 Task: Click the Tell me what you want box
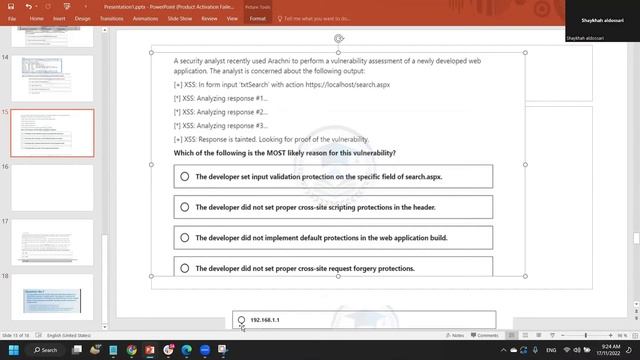314,18
